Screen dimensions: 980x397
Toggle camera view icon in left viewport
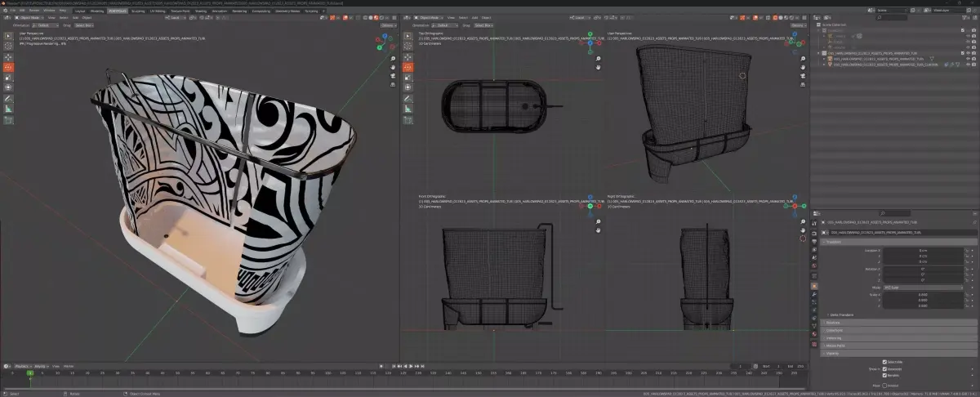393,76
